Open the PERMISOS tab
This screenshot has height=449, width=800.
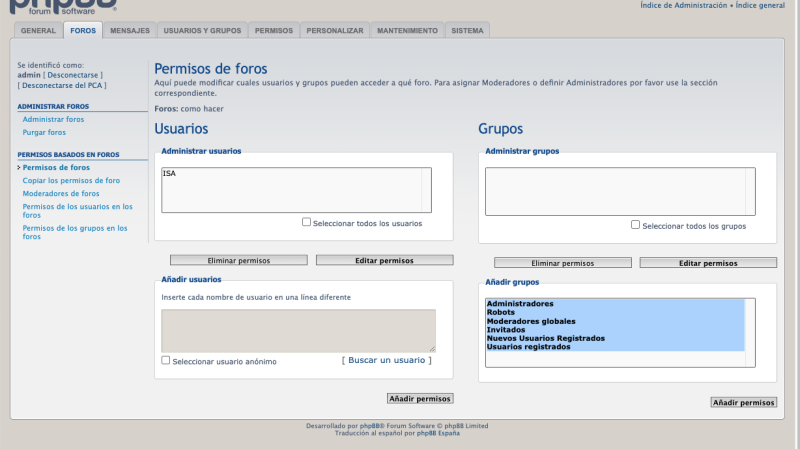click(x=274, y=31)
